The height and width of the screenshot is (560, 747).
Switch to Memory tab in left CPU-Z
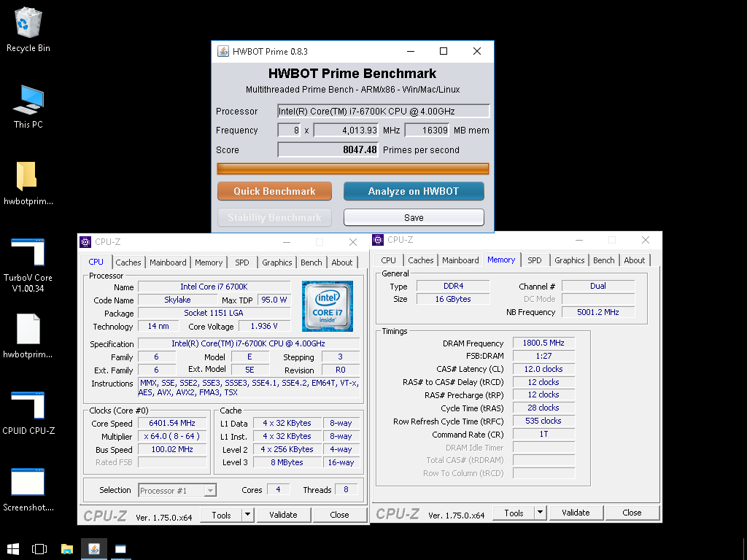coord(208,262)
